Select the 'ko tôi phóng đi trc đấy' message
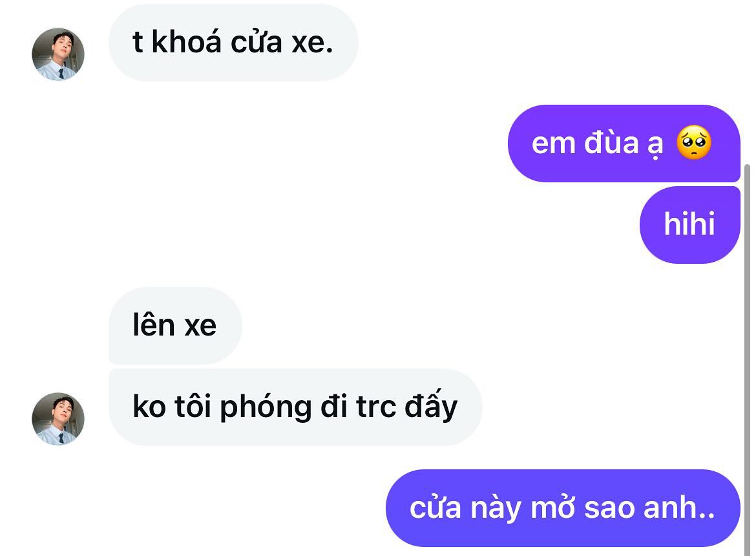The width and height of the screenshot is (756, 556). [295, 407]
